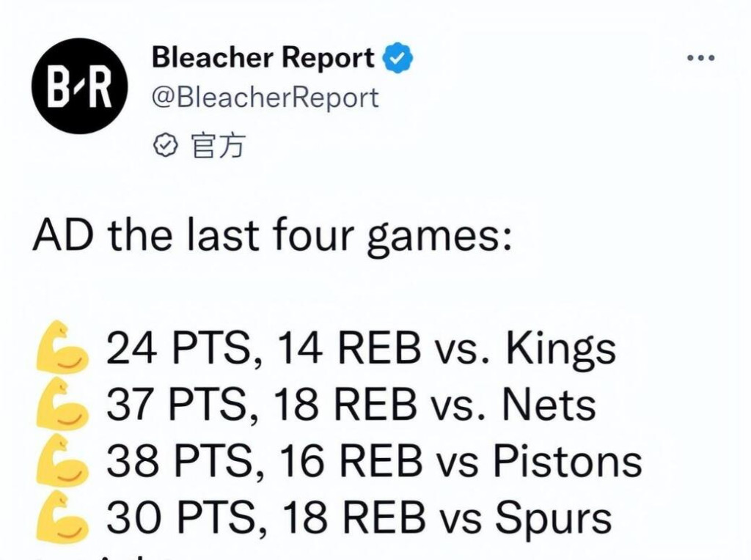Click the blue verified badge
This screenshot has height=560, width=751.
point(397,58)
